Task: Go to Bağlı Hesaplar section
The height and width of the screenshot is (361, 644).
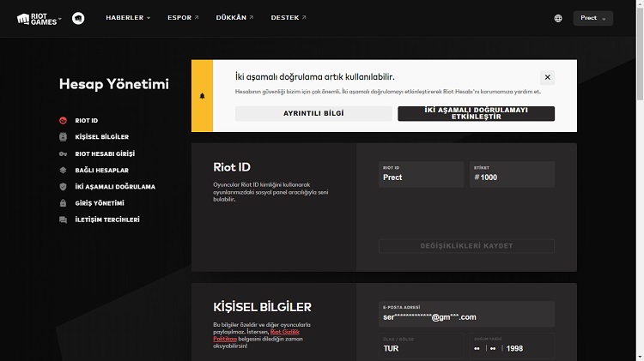Action: (102, 170)
